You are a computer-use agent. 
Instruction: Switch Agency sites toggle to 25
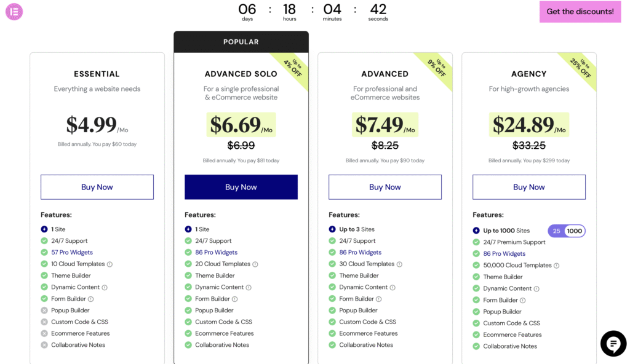pyautogui.click(x=556, y=230)
